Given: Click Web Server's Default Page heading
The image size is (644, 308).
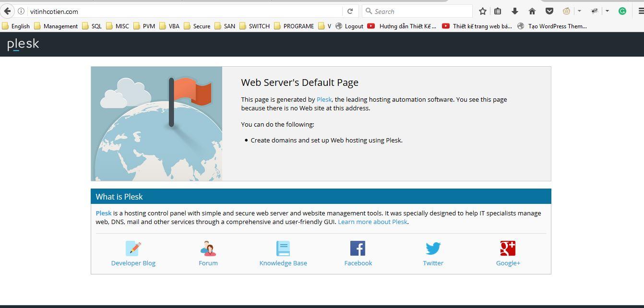Looking at the screenshot, I should point(299,83).
